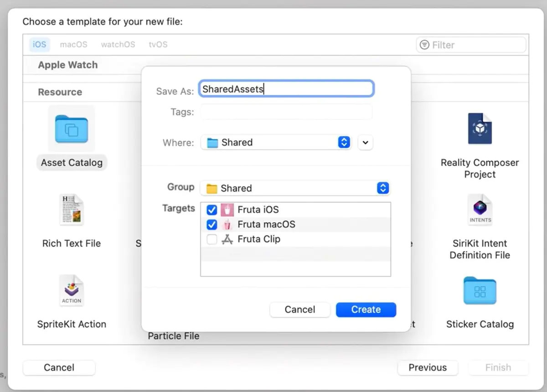The height and width of the screenshot is (392, 547).
Task: Click the Save As name field
Action: 286,89
